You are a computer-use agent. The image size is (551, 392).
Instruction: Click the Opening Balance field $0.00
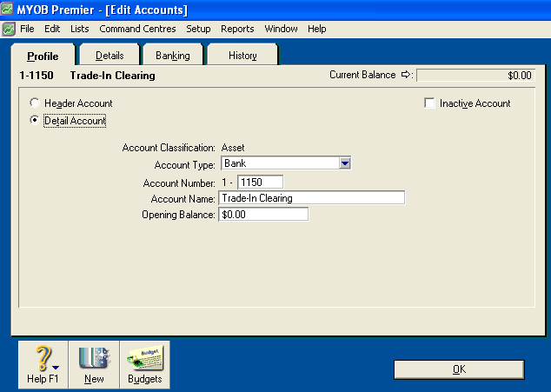click(263, 214)
